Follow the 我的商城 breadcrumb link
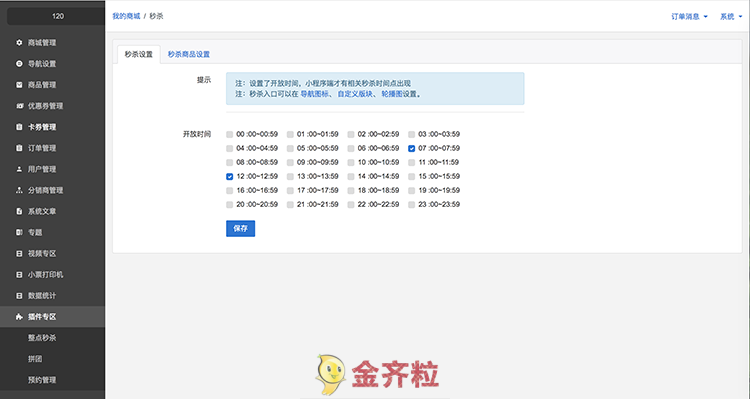The image size is (750, 399). point(126,16)
